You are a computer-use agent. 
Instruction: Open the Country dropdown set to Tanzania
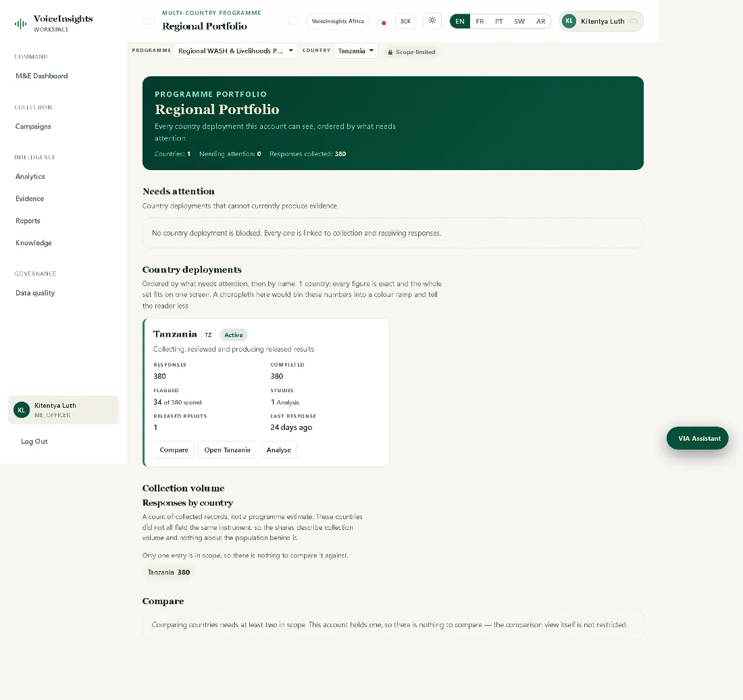tap(356, 51)
